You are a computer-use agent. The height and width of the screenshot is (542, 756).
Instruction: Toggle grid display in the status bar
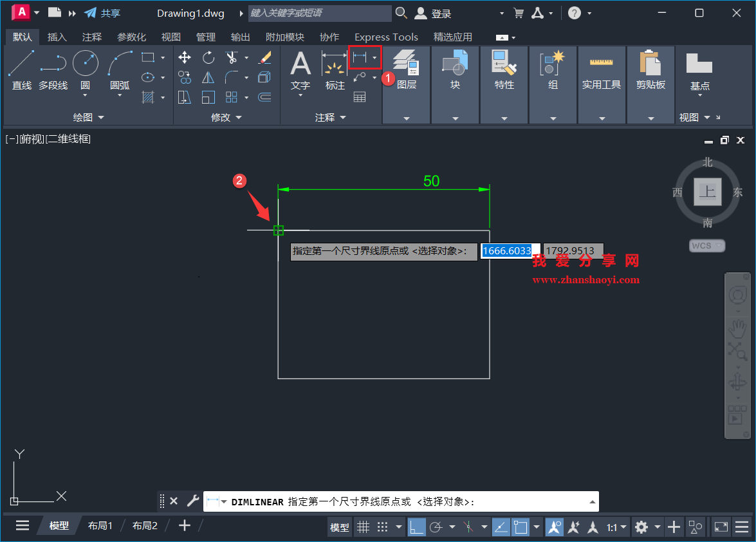coord(364,527)
